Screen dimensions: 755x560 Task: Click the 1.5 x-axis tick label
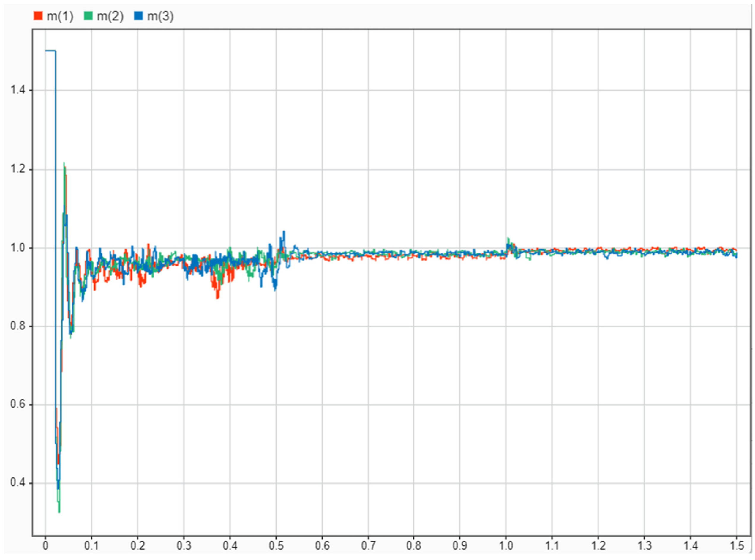(x=736, y=546)
